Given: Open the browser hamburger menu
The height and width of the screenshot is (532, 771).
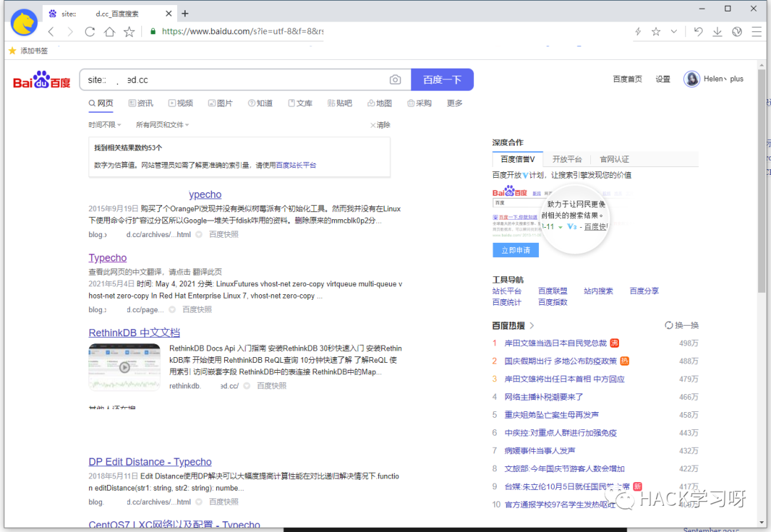Looking at the screenshot, I should click(757, 32).
